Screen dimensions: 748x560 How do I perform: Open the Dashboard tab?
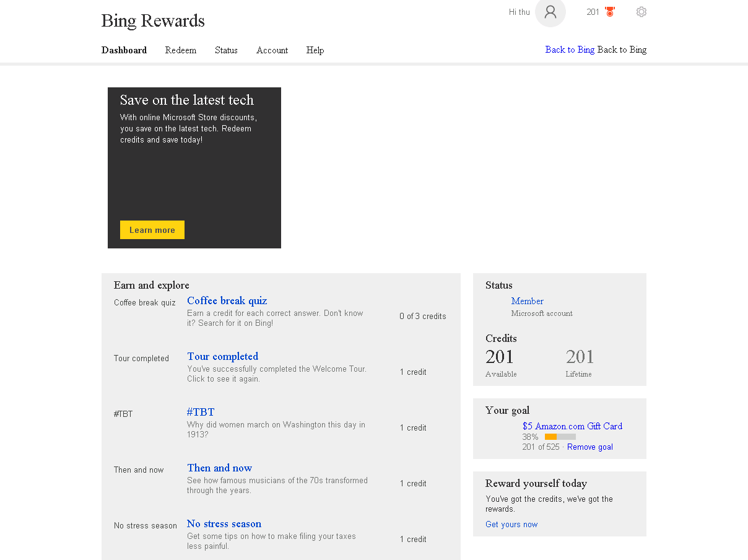(x=124, y=50)
